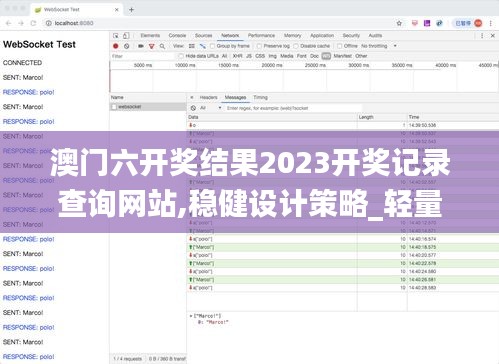Check Hide data URLs
The width and height of the screenshot is (499, 364).
[x=181, y=56]
